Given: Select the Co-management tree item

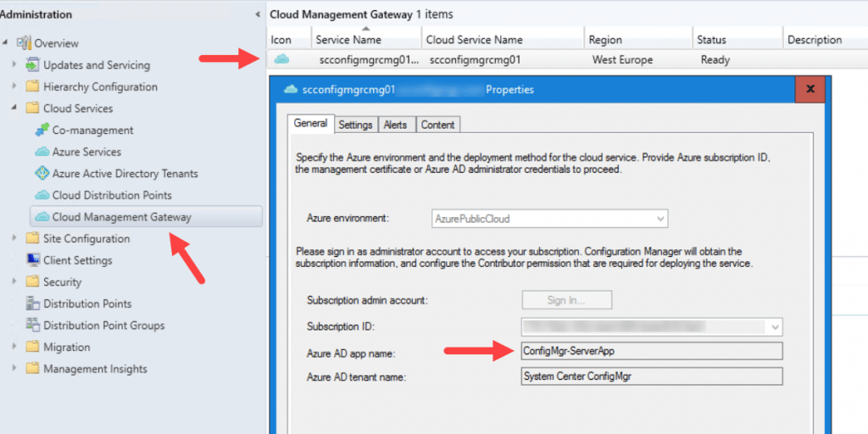Looking at the screenshot, I should pyautogui.click(x=92, y=130).
